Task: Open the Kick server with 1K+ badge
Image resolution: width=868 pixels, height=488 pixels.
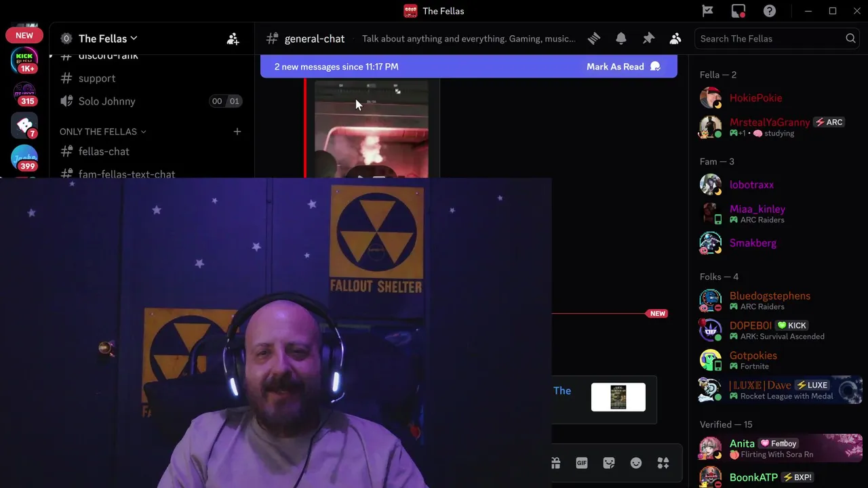Action: 24,60
